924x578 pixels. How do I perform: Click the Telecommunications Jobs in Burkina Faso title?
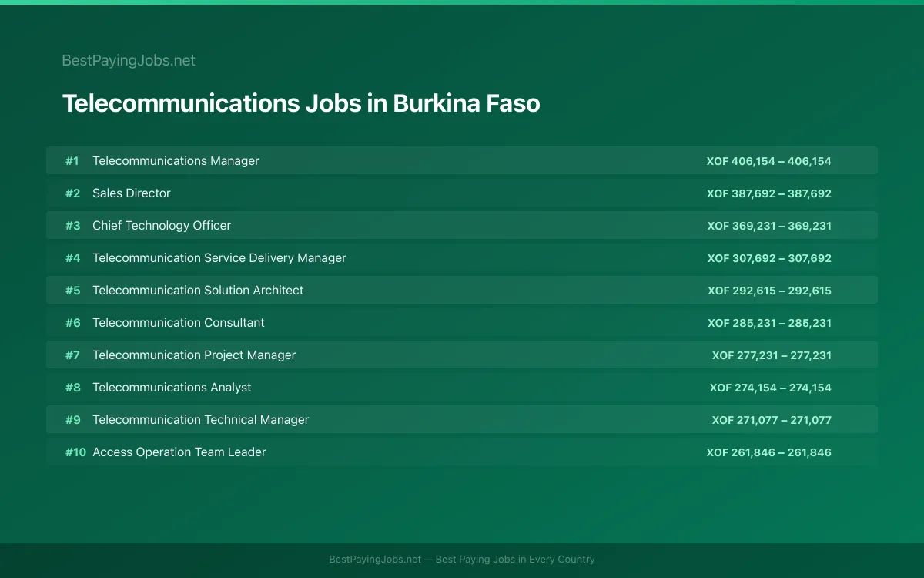301,103
